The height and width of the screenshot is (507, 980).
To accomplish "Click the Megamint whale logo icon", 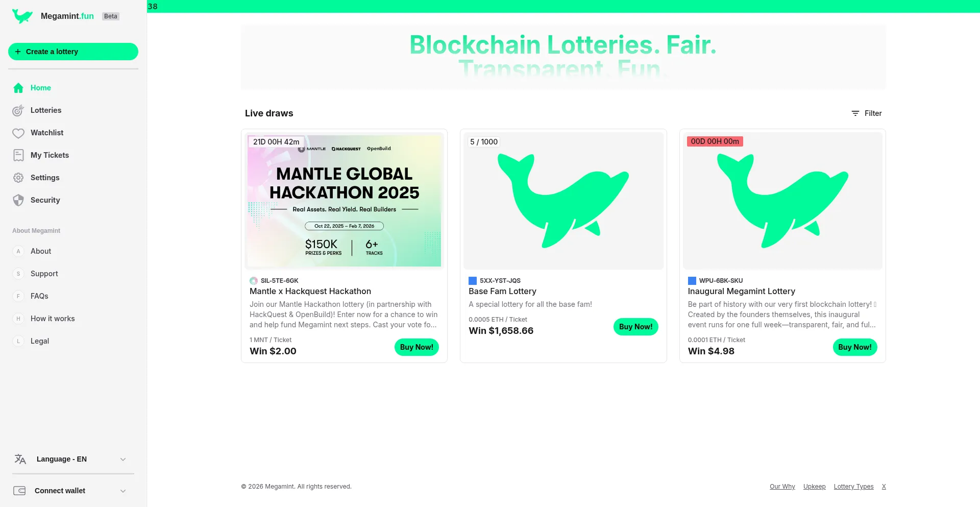I will pos(22,16).
